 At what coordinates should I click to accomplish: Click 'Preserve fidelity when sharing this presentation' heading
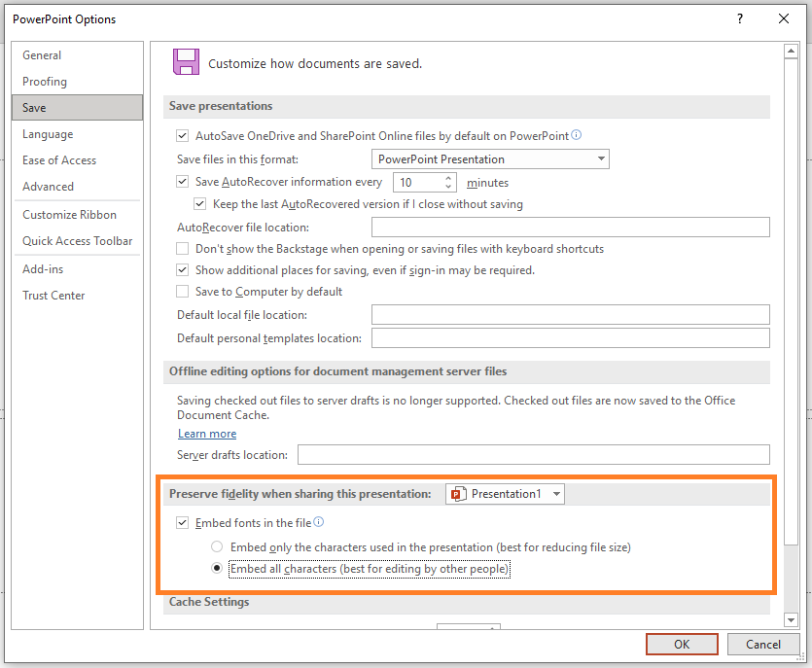[300, 494]
